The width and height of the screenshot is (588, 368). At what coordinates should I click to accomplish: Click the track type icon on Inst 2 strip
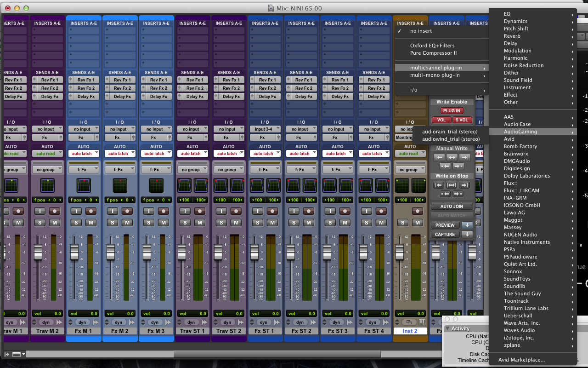coord(409,322)
